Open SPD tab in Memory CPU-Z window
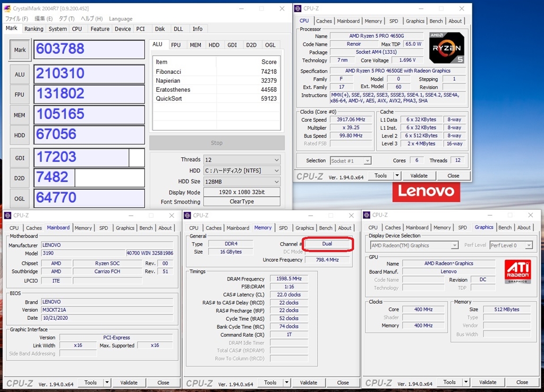Viewport: 544px width, 392px height. point(283,228)
